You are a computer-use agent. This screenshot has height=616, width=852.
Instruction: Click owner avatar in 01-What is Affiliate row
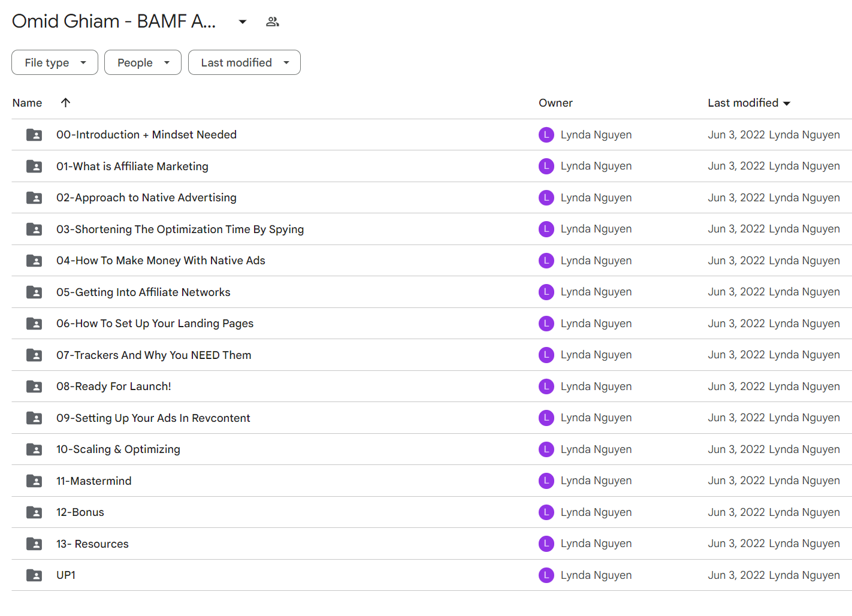click(x=546, y=166)
